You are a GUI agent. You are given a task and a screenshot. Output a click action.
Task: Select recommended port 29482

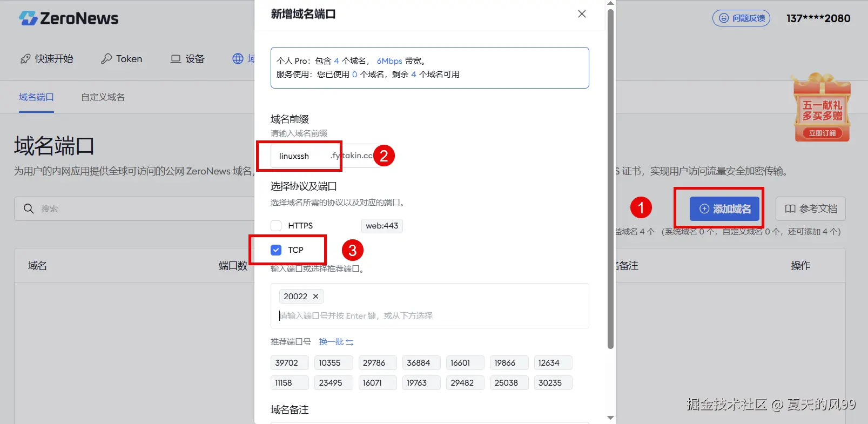pyautogui.click(x=465, y=383)
